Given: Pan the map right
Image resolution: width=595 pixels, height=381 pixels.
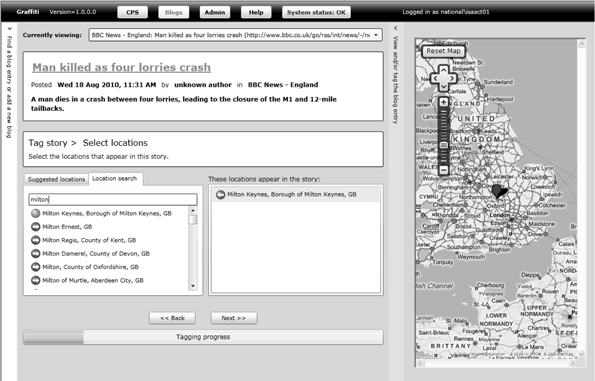Looking at the screenshot, I should [x=452, y=78].
